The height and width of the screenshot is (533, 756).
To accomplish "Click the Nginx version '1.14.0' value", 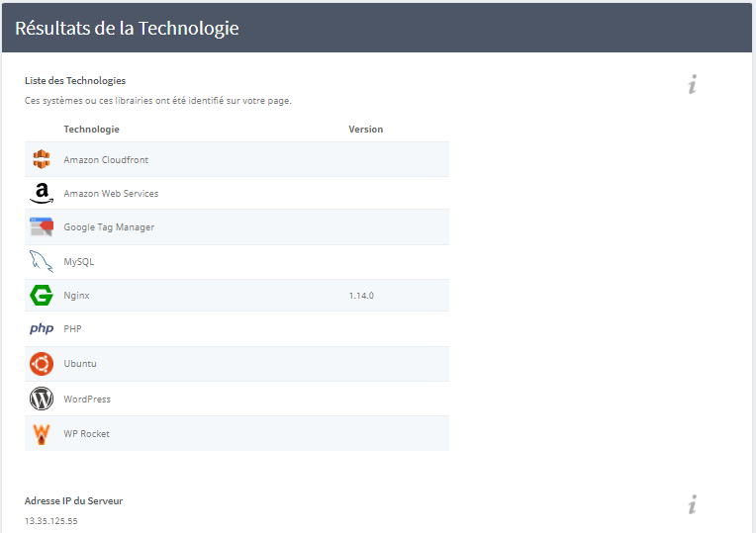I will [x=361, y=296].
